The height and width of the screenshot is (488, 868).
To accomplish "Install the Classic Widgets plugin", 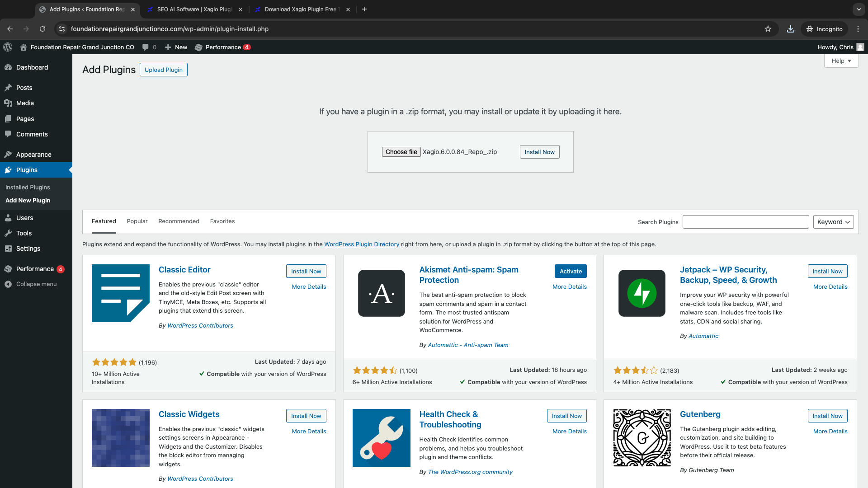I will (x=306, y=416).
